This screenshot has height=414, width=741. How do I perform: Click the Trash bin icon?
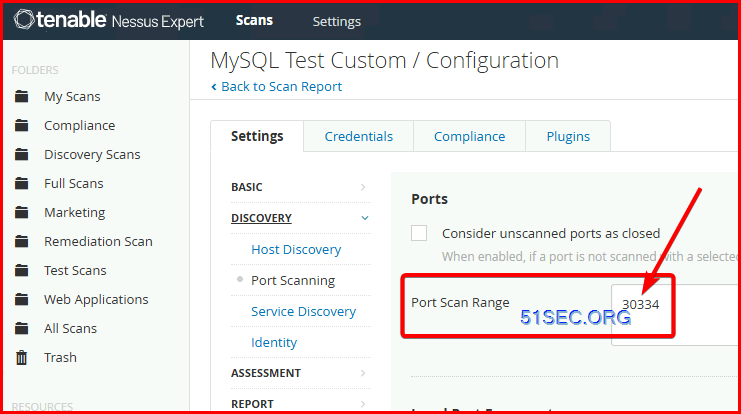pyautogui.click(x=21, y=357)
